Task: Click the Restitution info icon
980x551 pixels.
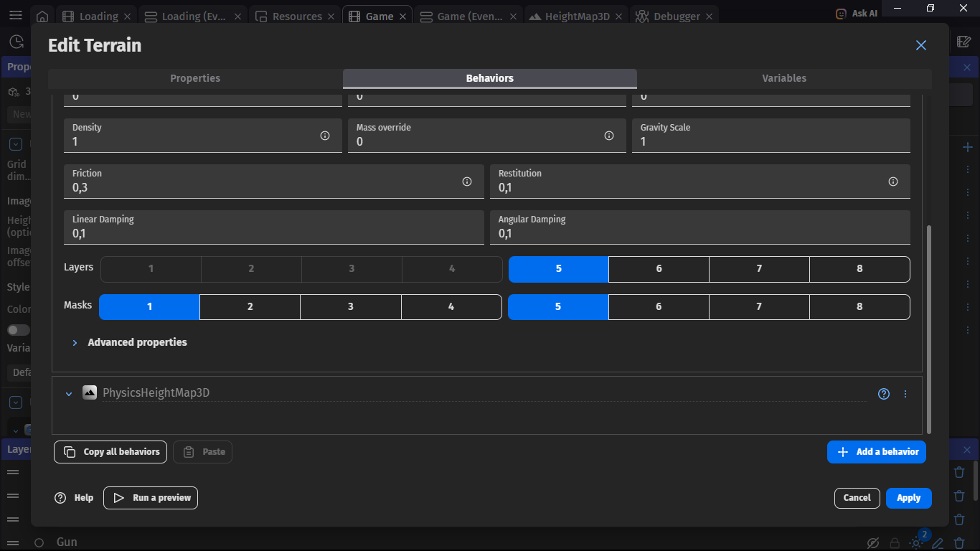Action: tap(893, 182)
